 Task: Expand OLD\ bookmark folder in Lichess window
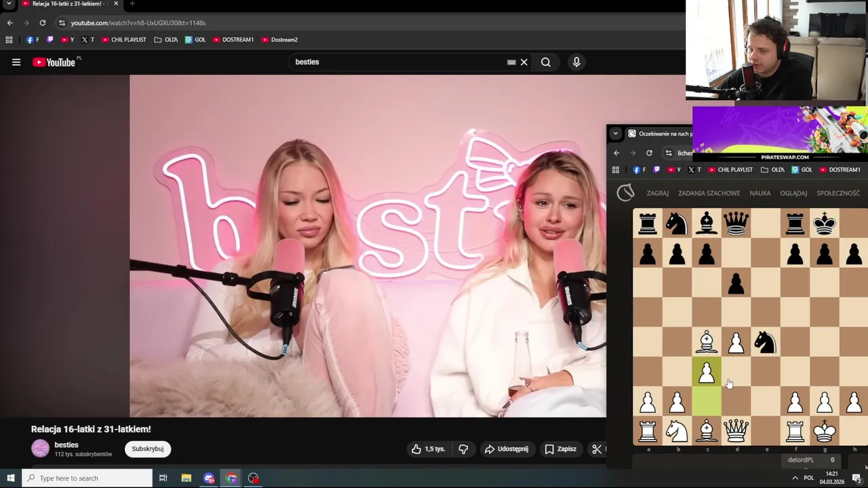pyautogui.click(x=773, y=170)
